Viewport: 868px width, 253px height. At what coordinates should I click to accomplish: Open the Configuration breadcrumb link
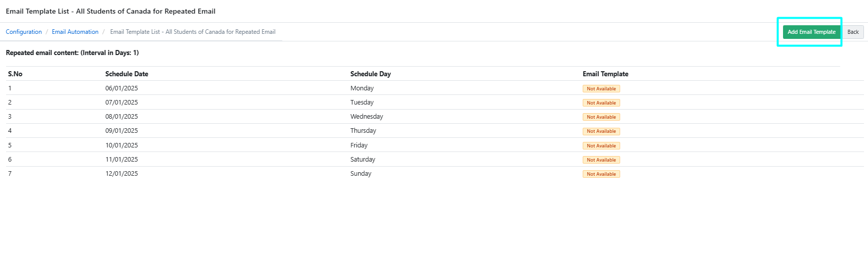coord(24,32)
